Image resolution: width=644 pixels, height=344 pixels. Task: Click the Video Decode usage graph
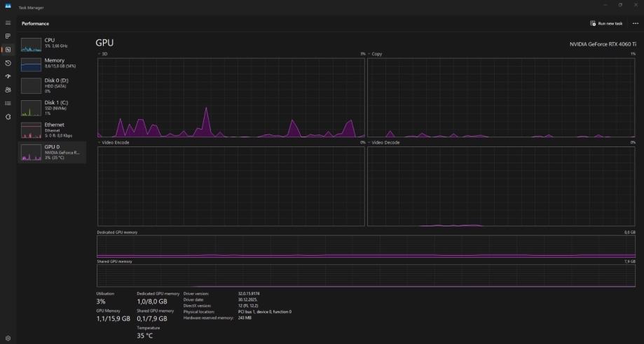501,186
